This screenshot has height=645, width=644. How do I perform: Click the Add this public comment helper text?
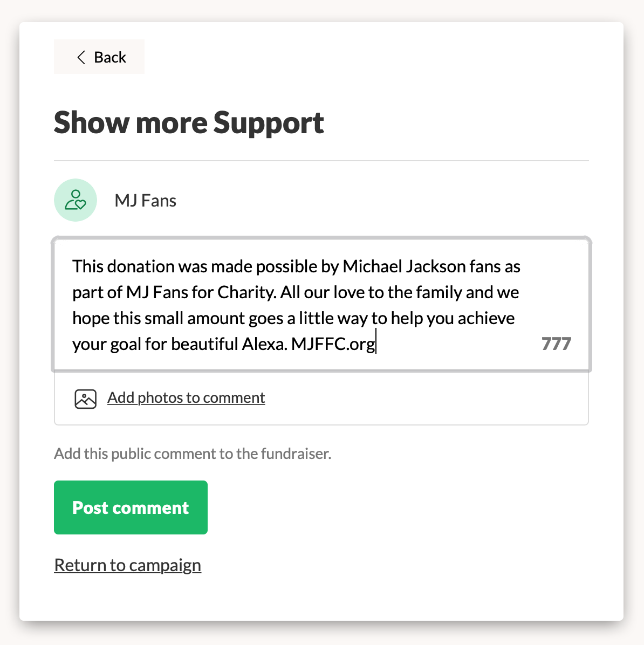click(x=193, y=454)
